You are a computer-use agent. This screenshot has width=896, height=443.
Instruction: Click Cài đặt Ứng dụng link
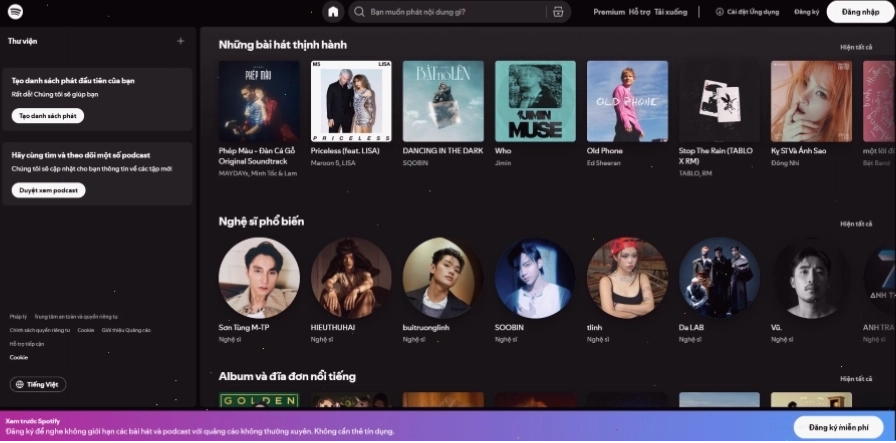pyautogui.click(x=747, y=11)
